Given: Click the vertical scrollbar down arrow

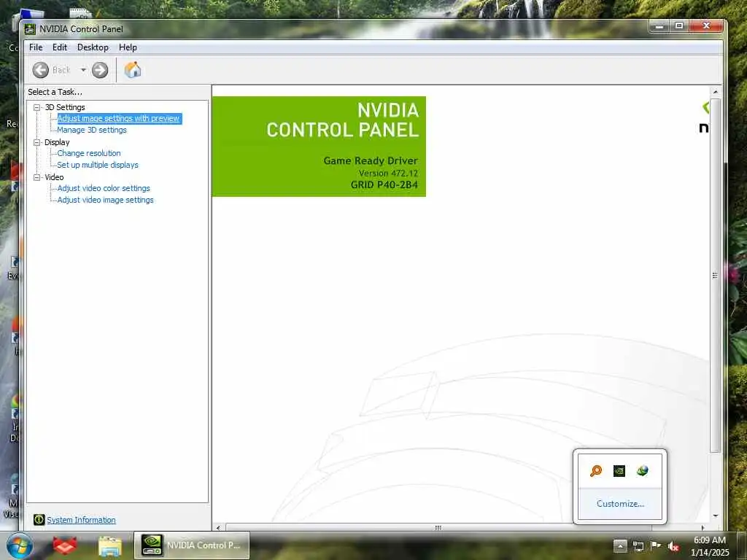Looking at the screenshot, I should (715, 516).
